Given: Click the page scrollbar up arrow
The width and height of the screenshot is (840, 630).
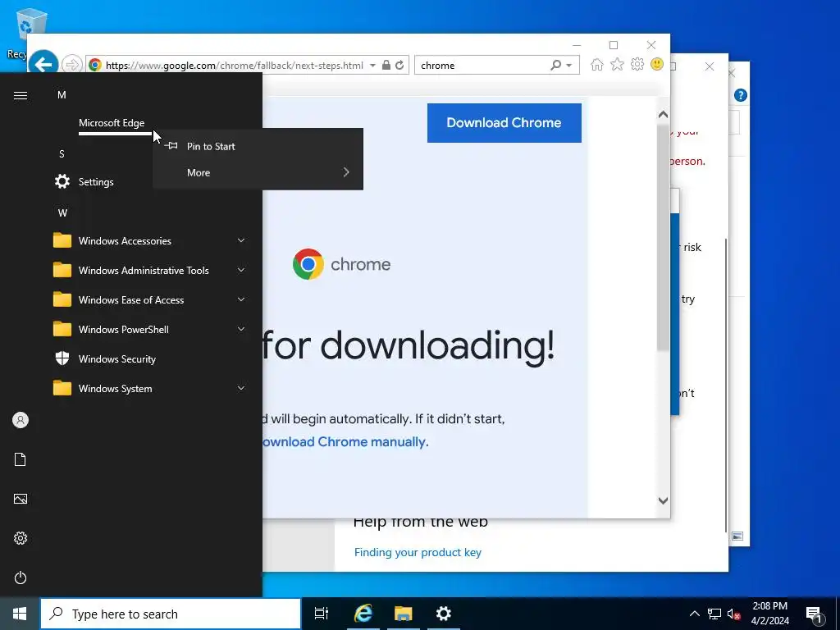Looking at the screenshot, I should coord(663,114).
